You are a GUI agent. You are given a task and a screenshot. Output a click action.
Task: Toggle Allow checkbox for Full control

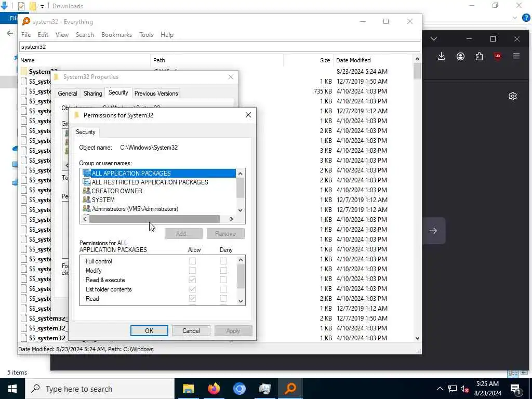coord(192,261)
